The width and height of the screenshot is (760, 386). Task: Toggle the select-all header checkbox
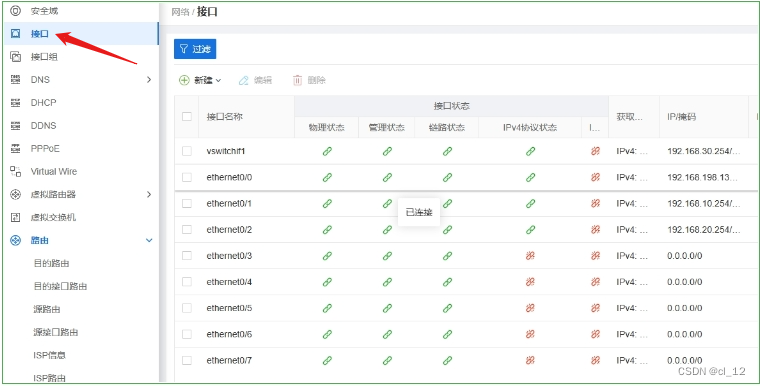click(187, 116)
